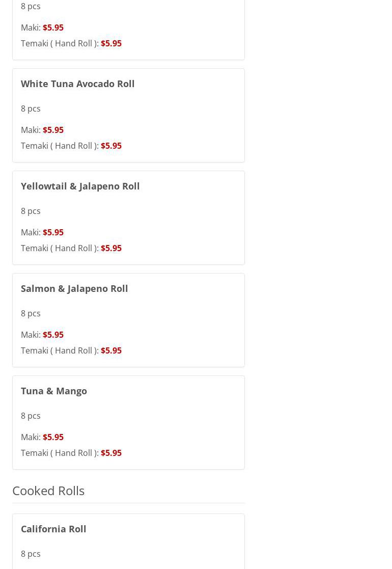Choose Yellowtail & Jalapeno Maki price

click(x=53, y=232)
